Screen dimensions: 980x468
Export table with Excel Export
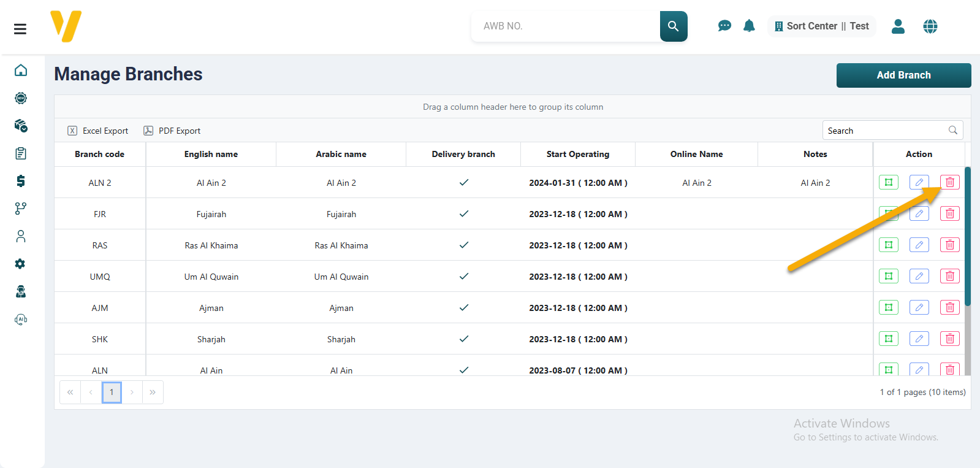(98, 131)
